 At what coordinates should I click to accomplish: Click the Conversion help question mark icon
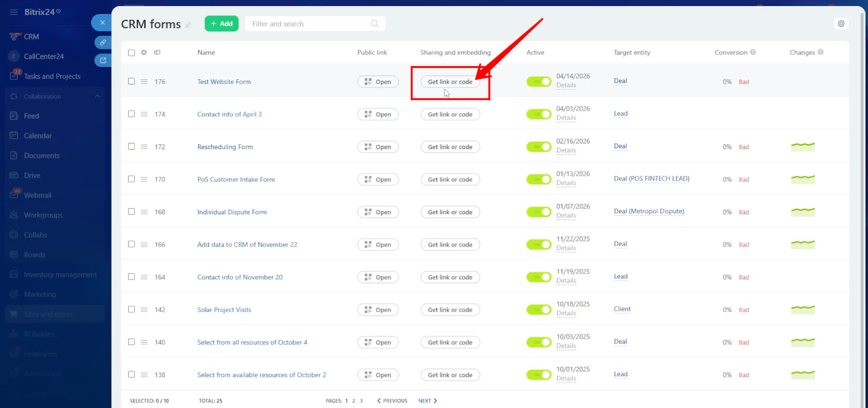[x=753, y=52]
